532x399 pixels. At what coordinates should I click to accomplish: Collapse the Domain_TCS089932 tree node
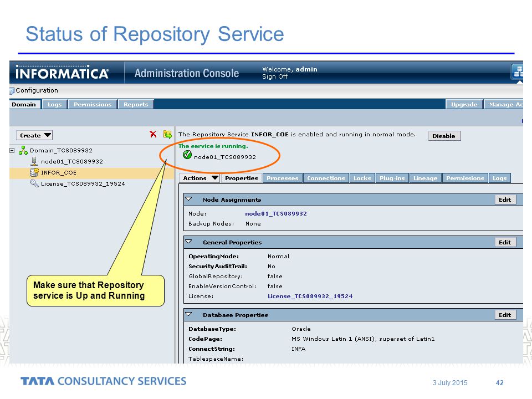click(12, 150)
